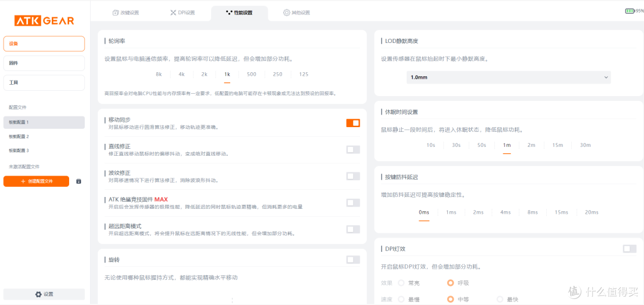Set debounce delay to 15ms
644x305 pixels.
(561, 212)
